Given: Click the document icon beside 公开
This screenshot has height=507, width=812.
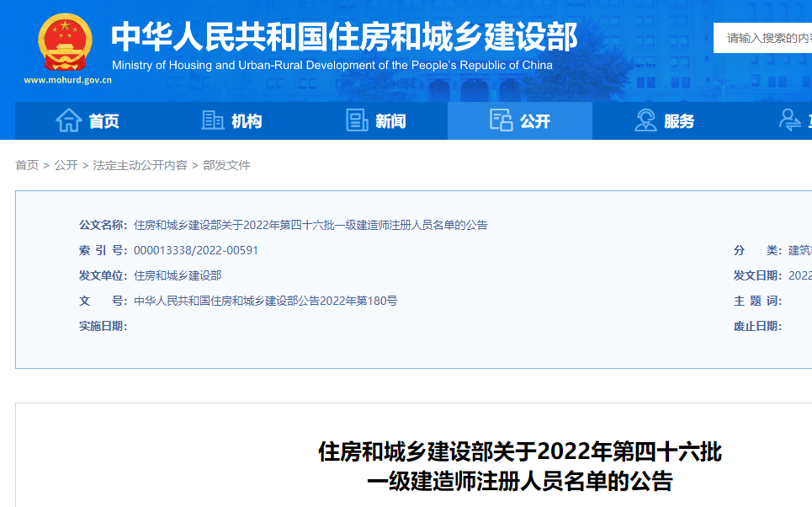Looking at the screenshot, I should coord(502,120).
